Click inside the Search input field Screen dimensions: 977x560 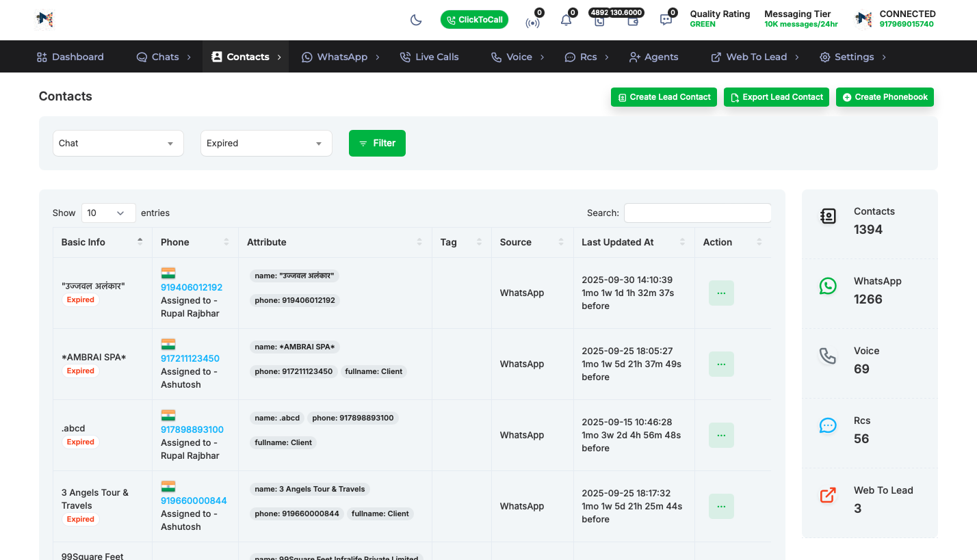[697, 213]
